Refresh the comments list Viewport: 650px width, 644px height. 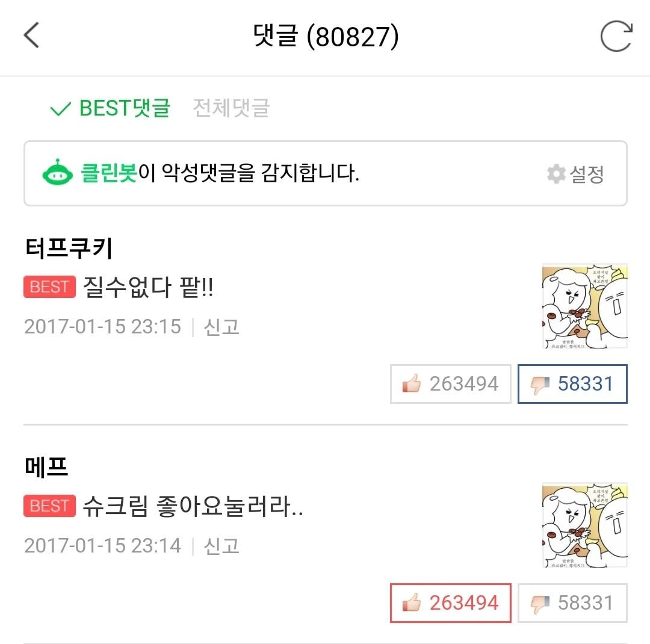pyautogui.click(x=616, y=36)
